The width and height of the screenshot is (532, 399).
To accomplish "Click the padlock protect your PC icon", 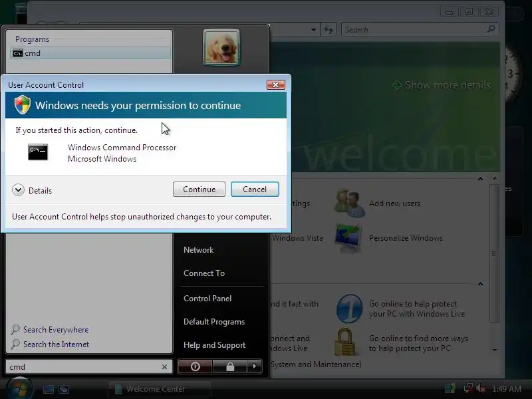I will [345, 342].
